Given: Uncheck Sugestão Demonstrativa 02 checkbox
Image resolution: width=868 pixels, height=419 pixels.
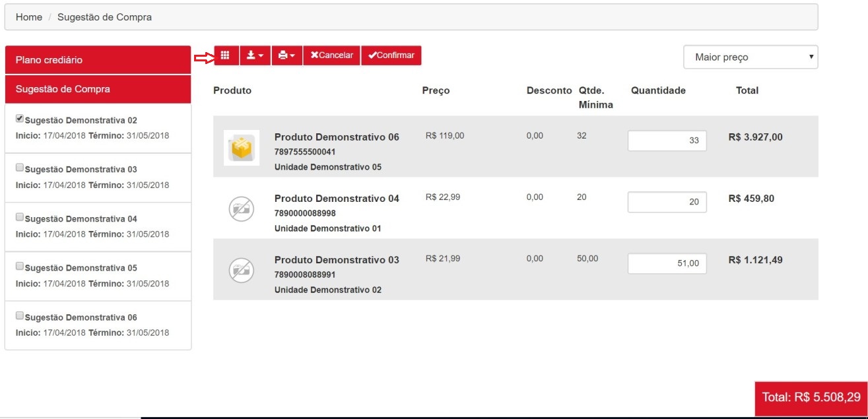Looking at the screenshot, I should click(20, 119).
